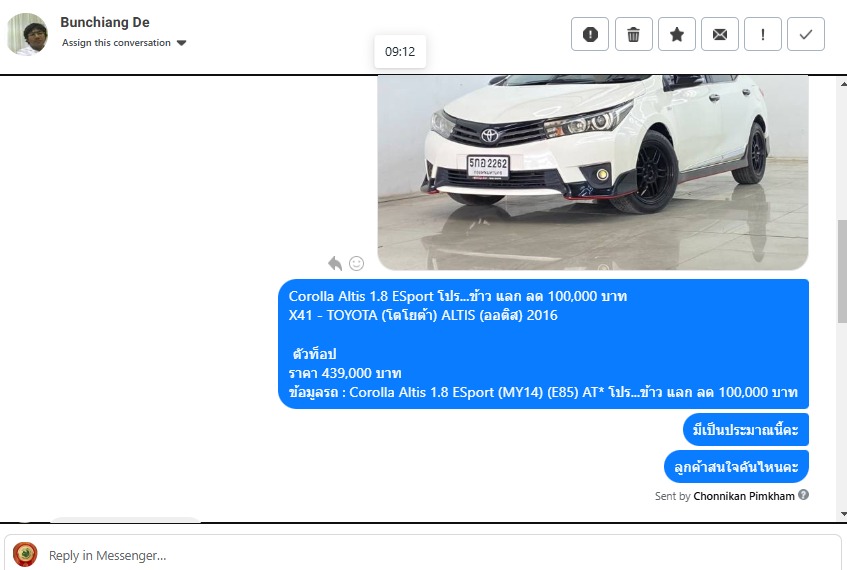Click Chonnikan Pimkham sender name

pyautogui.click(x=744, y=496)
